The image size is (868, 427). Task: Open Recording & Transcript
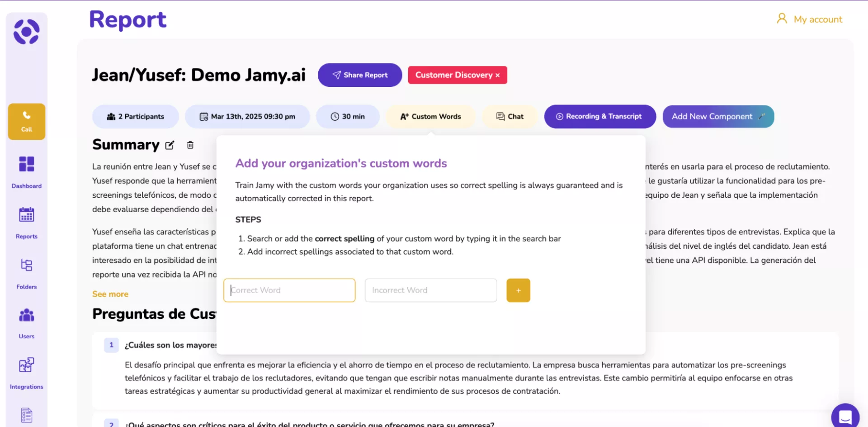(599, 117)
